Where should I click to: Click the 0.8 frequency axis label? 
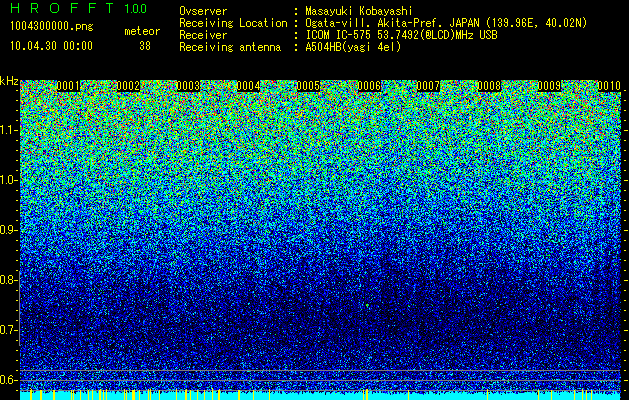point(9,280)
